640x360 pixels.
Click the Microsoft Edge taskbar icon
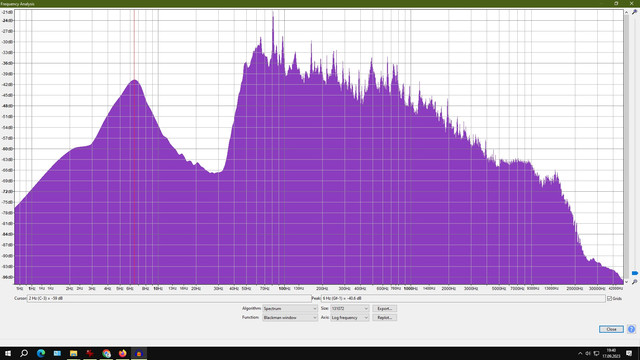[41, 353]
